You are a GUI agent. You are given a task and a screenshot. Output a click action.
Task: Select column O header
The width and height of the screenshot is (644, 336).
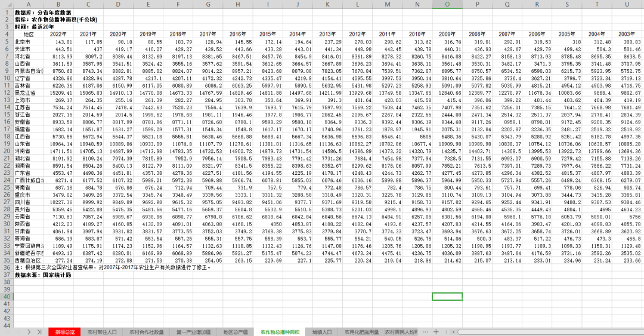click(x=447, y=4)
